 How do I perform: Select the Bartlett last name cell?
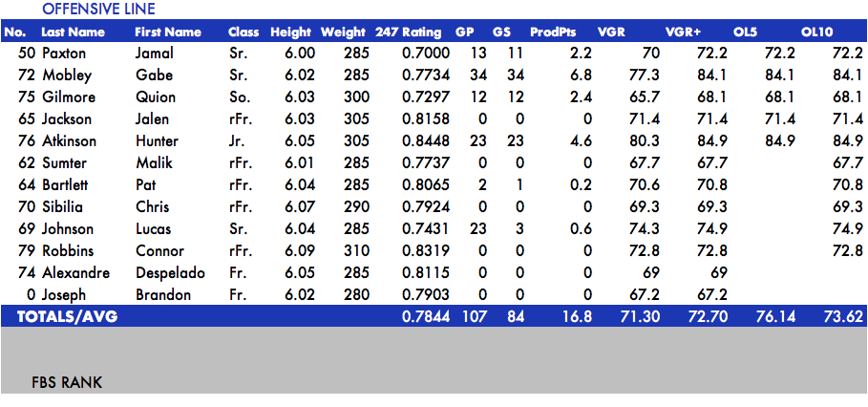click(65, 185)
